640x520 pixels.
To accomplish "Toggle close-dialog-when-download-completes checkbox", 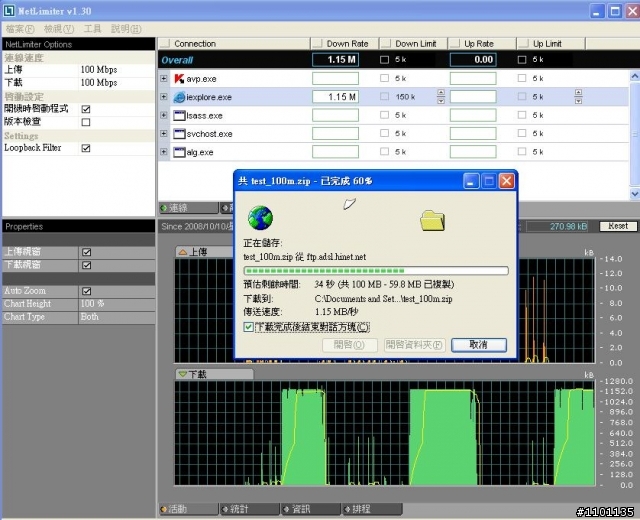I will (x=248, y=327).
